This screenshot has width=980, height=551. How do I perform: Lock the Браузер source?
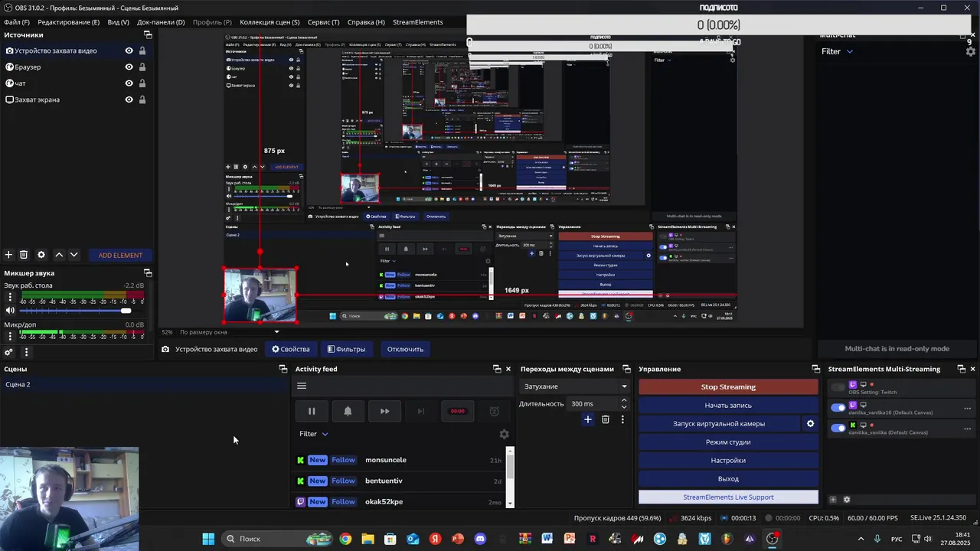coord(142,67)
